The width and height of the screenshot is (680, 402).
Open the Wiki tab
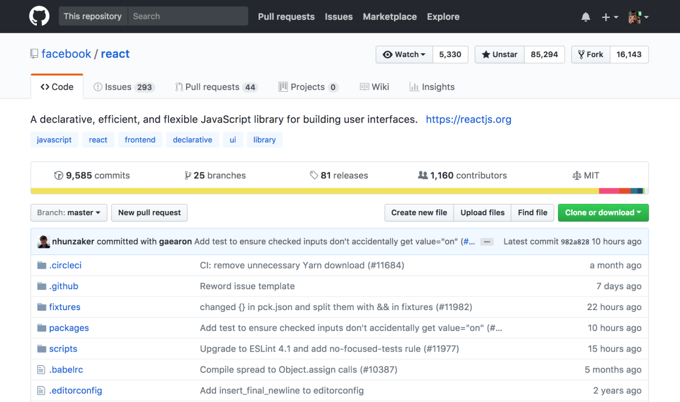pos(374,87)
